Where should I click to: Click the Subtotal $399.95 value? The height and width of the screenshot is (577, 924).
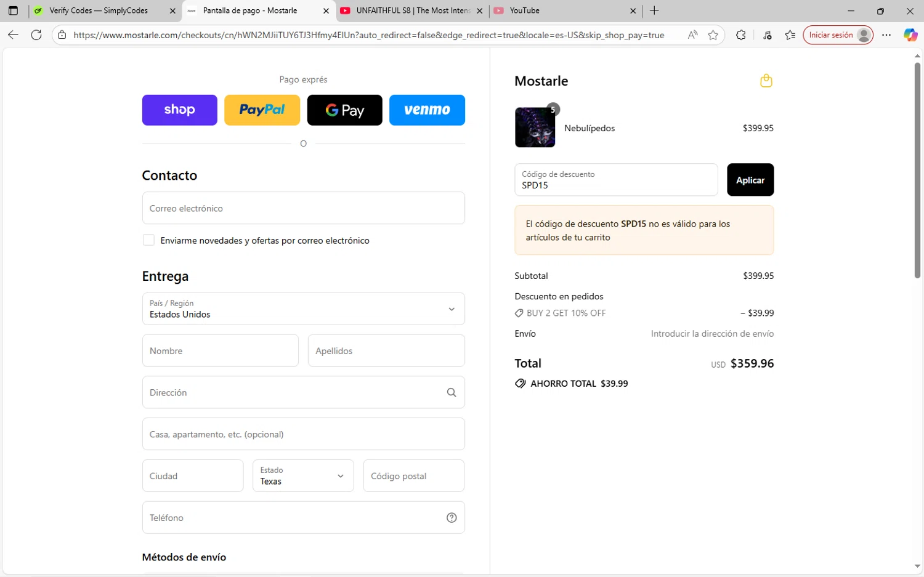pyautogui.click(x=758, y=276)
